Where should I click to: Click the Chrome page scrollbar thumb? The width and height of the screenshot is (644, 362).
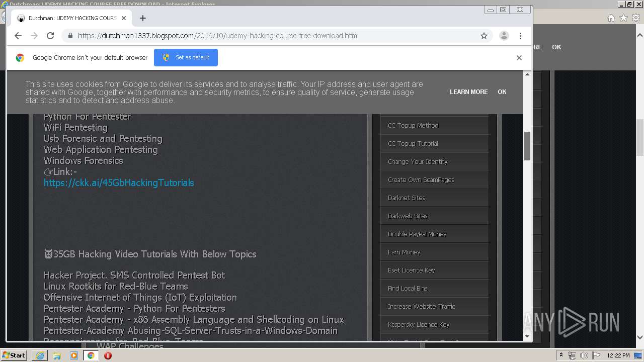527,146
